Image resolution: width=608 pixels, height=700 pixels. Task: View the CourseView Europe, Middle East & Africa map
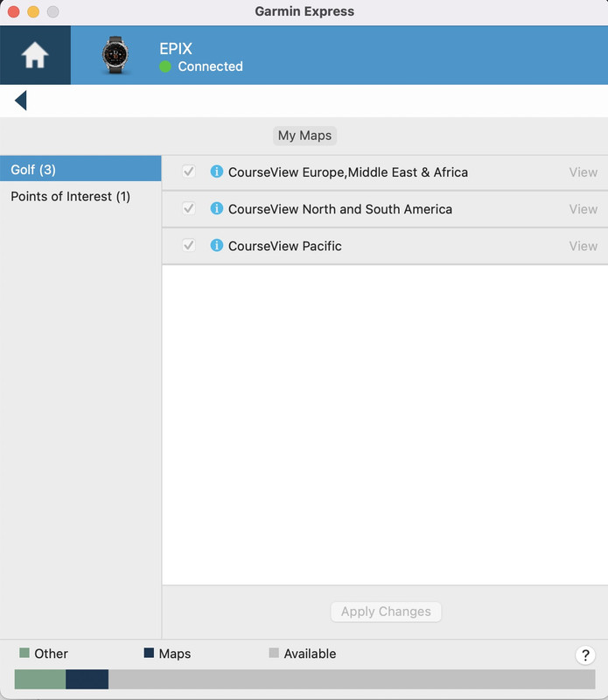click(x=583, y=172)
